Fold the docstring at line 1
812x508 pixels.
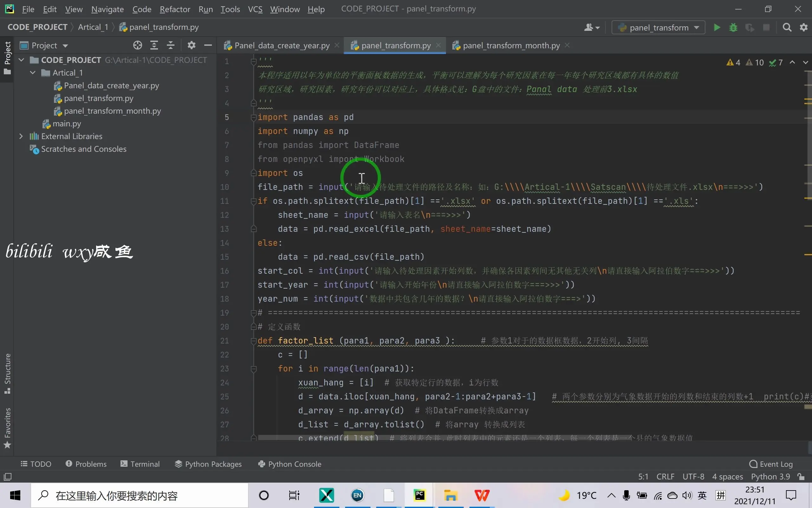tap(254, 61)
